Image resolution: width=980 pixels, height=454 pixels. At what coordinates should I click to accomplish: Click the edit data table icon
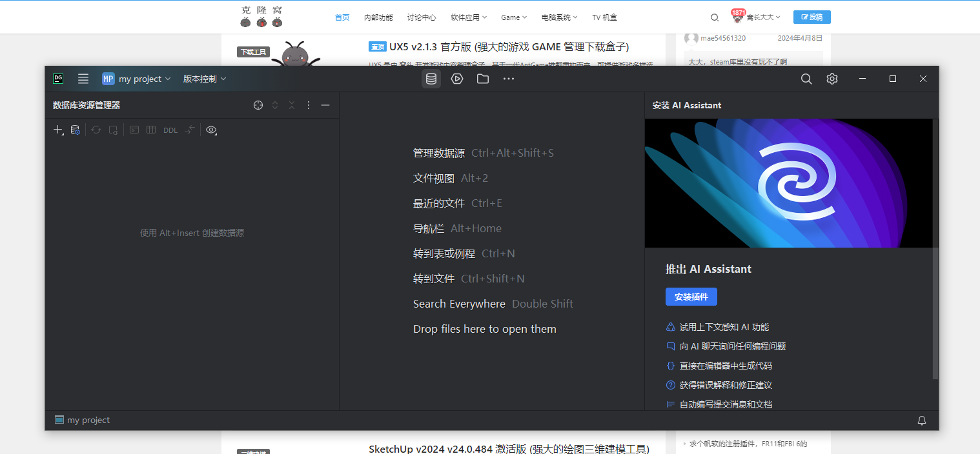151,130
